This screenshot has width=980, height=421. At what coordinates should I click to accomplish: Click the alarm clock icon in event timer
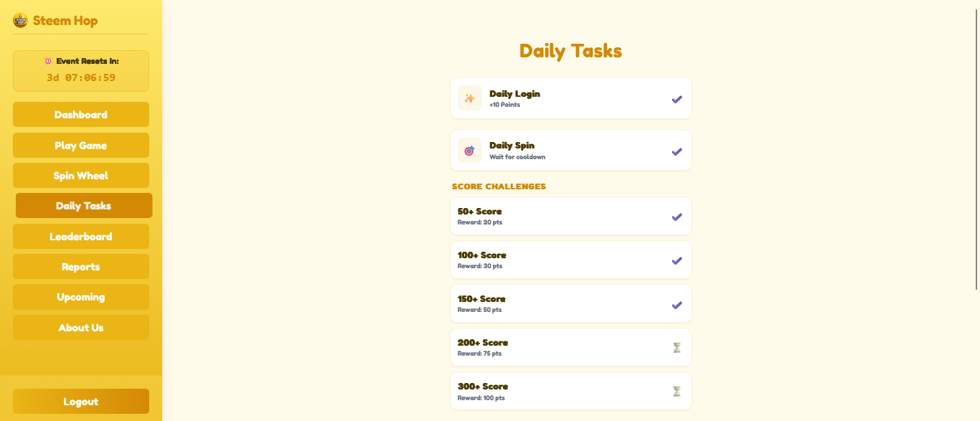coord(49,61)
